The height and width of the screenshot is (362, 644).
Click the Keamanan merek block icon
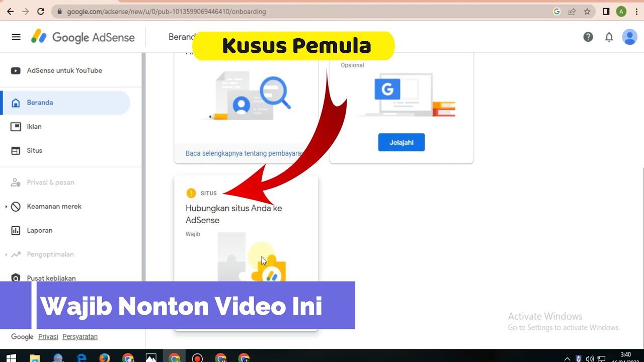pyautogui.click(x=16, y=207)
